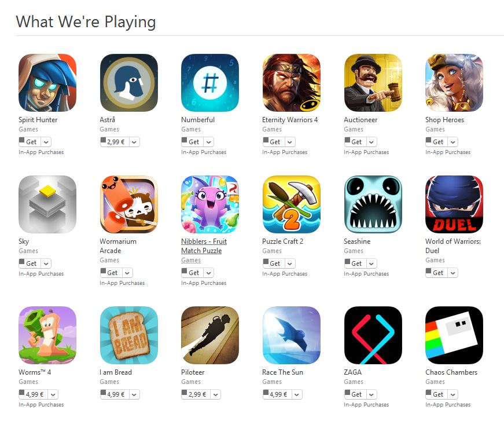Image resolution: width=504 pixels, height=421 pixels.
Task: Click the Games category link under Nibblers
Action: click(x=190, y=260)
